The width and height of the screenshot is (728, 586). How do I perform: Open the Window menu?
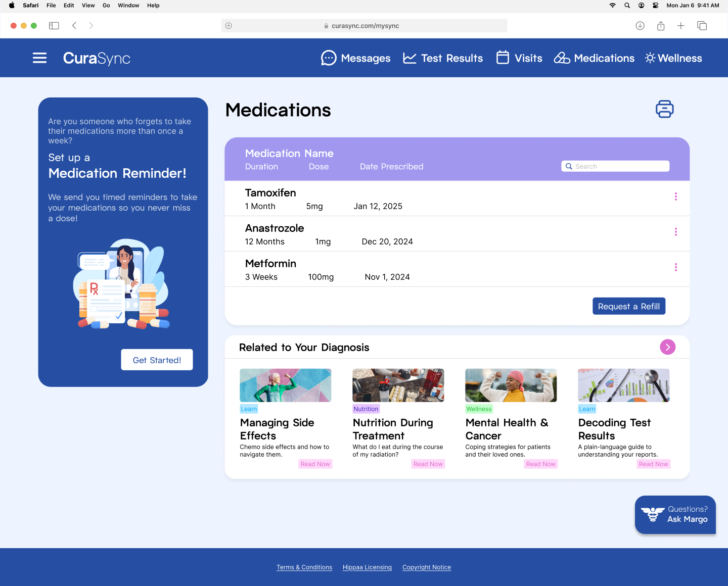[x=128, y=6]
